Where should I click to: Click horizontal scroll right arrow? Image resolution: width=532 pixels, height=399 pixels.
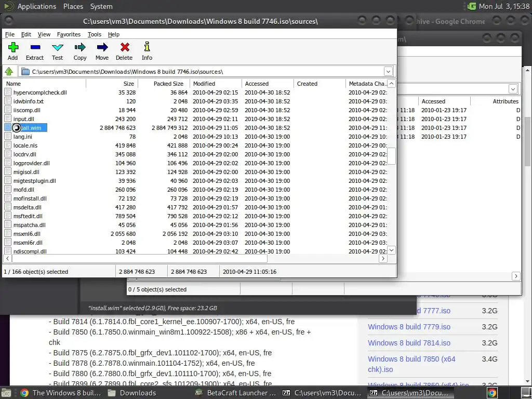tap(383, 259)
